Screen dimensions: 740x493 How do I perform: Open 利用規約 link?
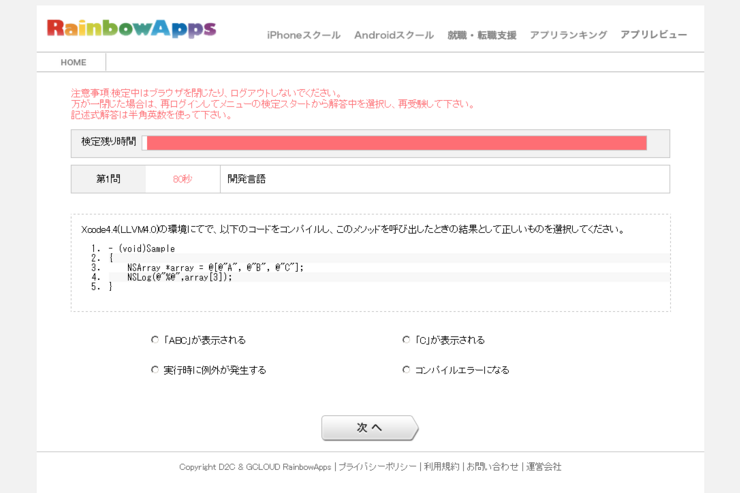441,467
